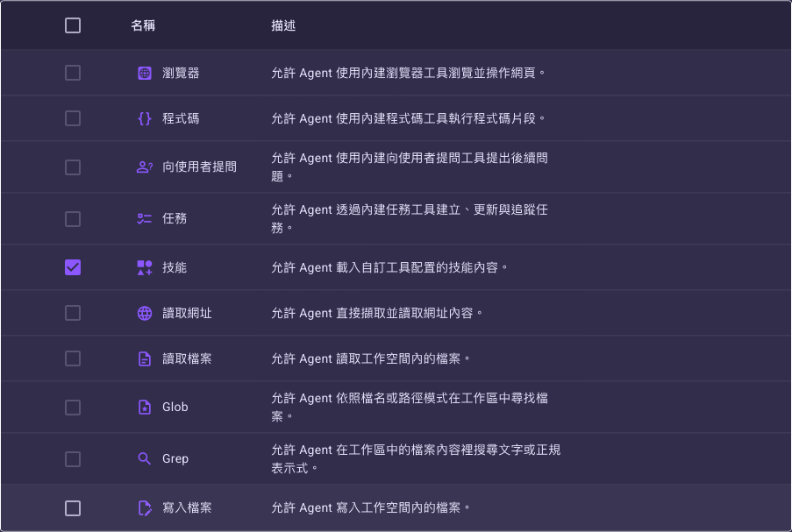Click the 技能 shapes icon
The image size is (792, 532).
point(145,267)
